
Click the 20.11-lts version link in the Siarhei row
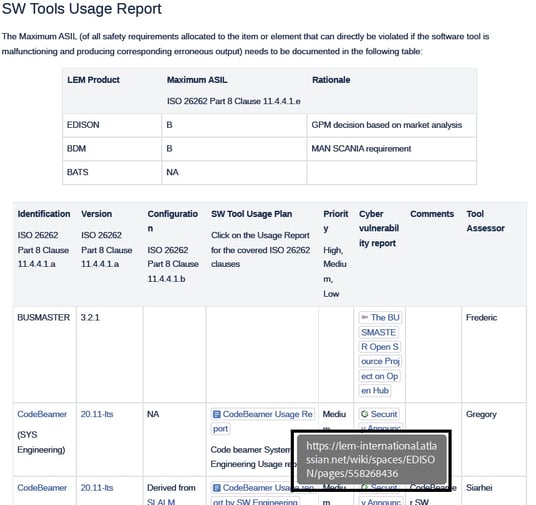[97, 488]
